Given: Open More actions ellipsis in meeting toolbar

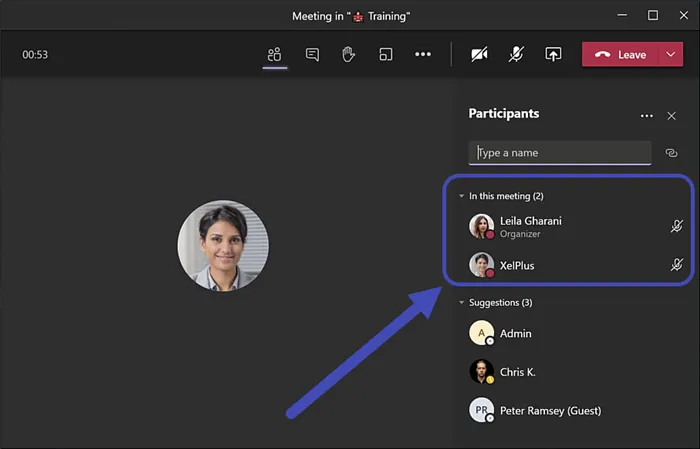Looking at the screenshot, I should point(423,55).
